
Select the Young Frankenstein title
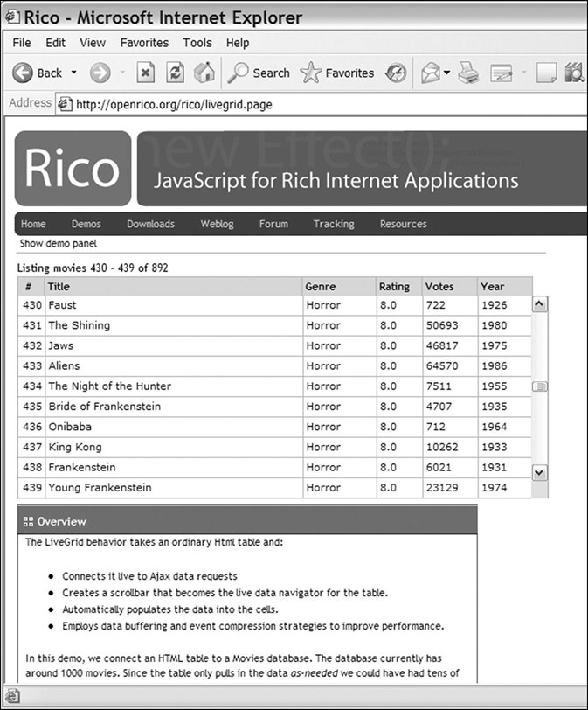pos(100,488)
